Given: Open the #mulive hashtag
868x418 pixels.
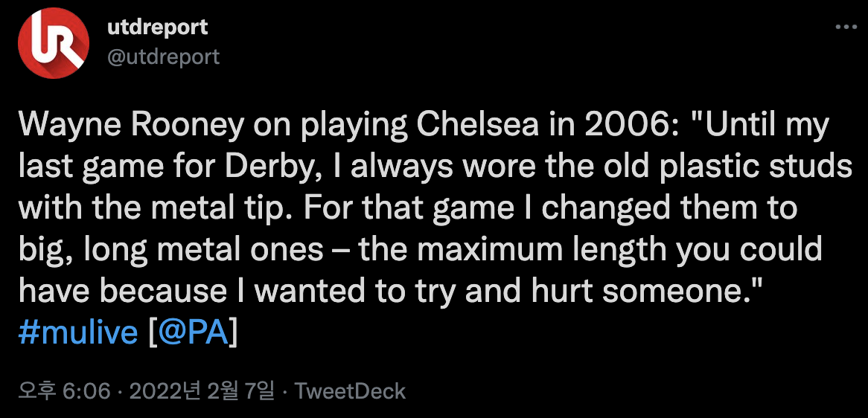Looking at the screenshot, I should tap(78, 332).
